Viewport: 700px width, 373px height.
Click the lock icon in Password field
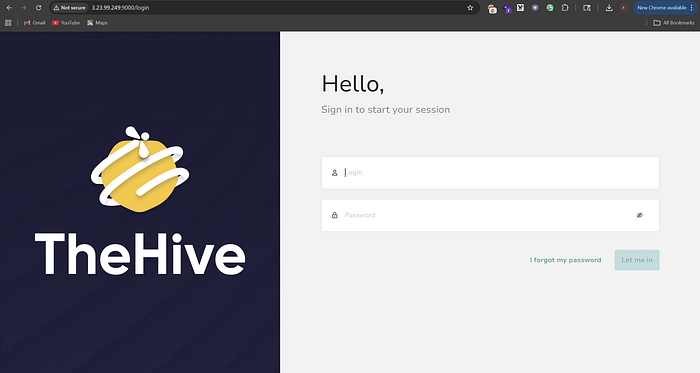point(334,215)
